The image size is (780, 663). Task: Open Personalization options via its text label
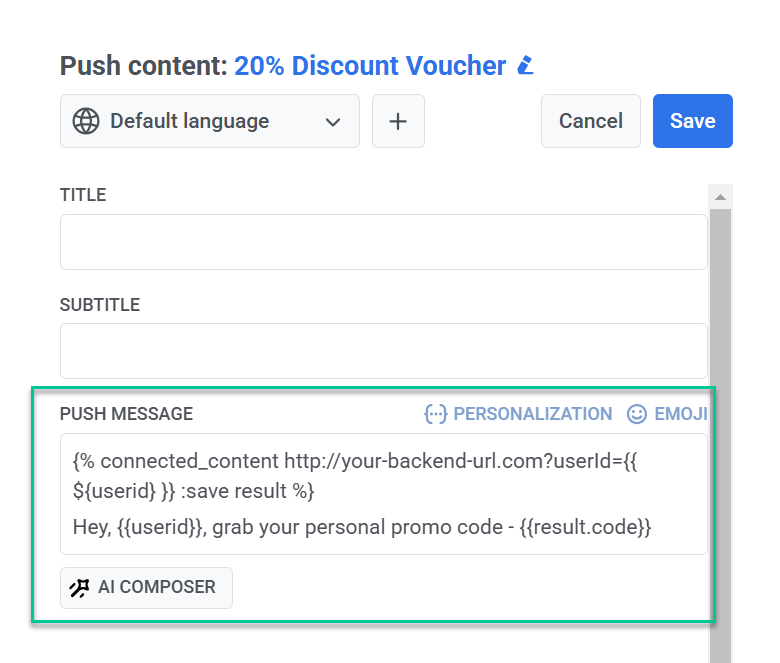(532, 414)
